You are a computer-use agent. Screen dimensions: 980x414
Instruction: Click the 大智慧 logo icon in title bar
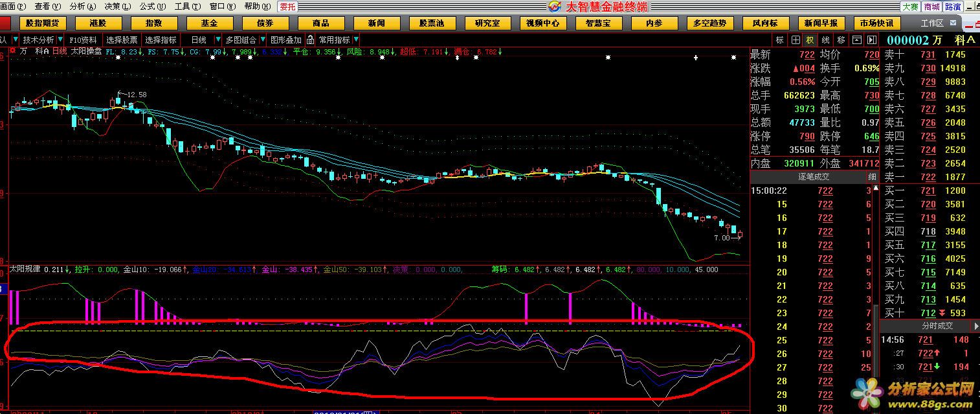point(555,6)
